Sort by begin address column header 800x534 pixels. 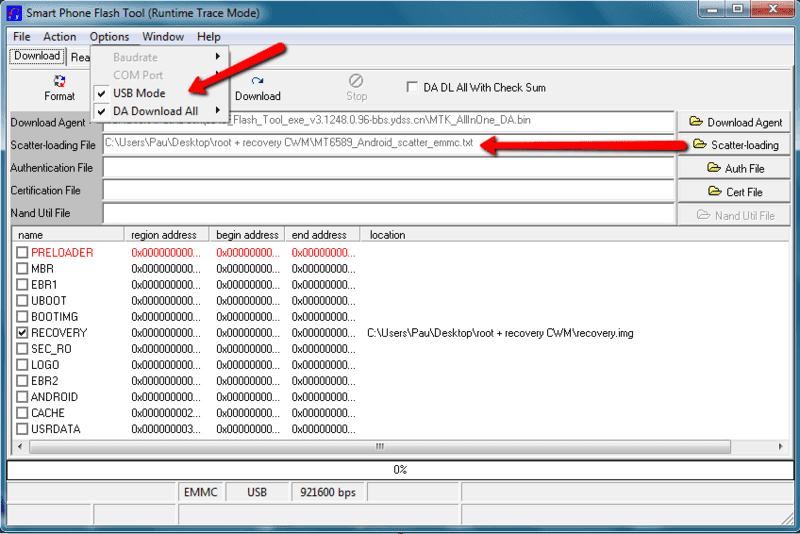pos(247,235)
